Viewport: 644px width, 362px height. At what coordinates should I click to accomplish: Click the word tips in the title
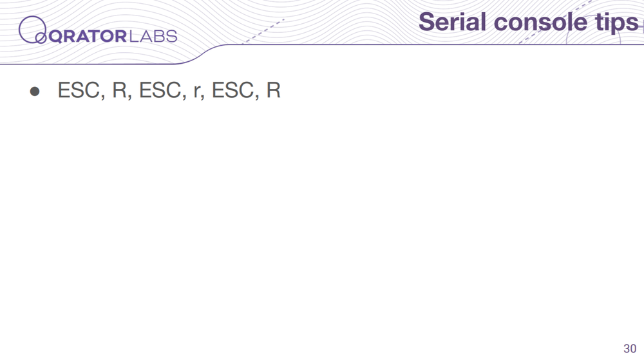[616, 23]
